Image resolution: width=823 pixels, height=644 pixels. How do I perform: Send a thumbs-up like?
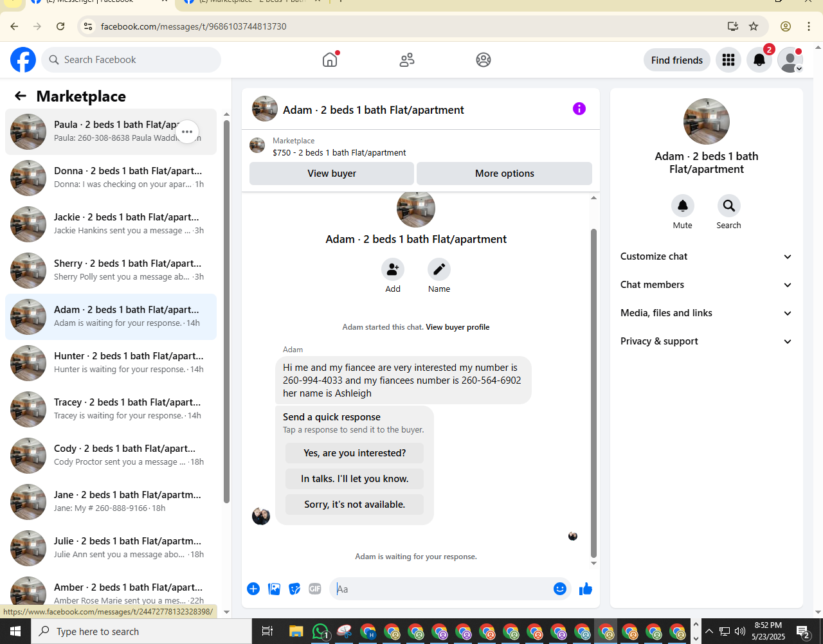pos(586,589)
